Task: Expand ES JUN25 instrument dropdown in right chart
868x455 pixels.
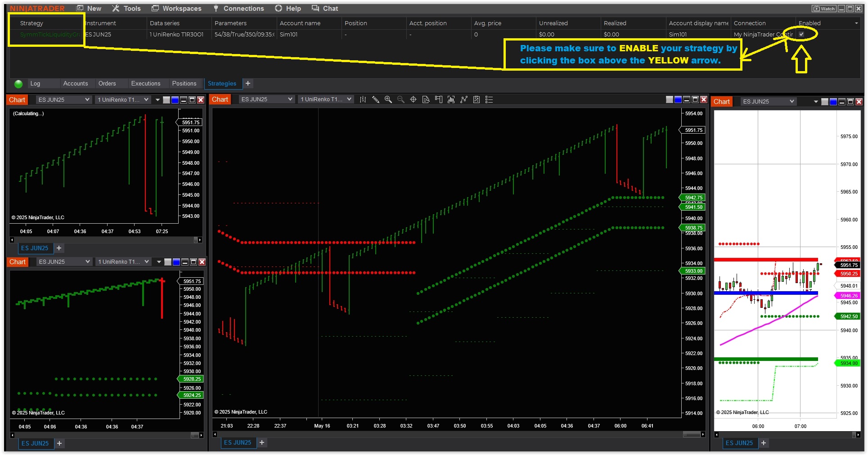Action: tap(768, 102)
